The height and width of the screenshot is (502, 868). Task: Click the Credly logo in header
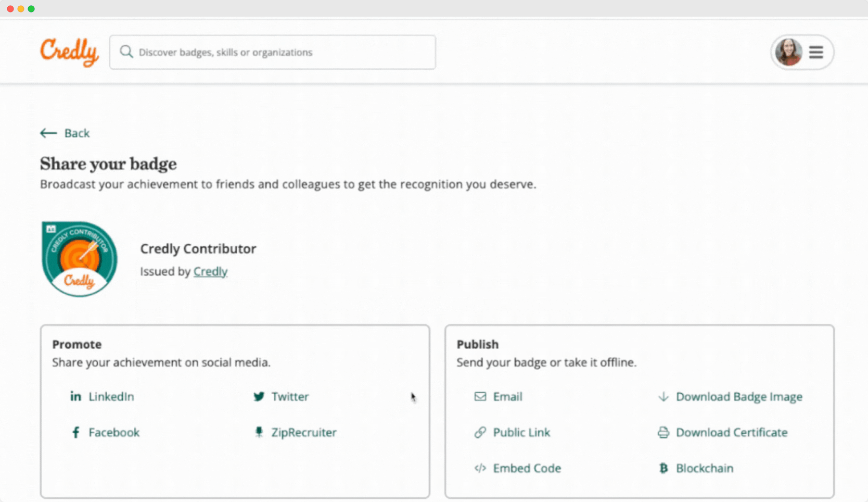pyautogui.click(x=69, y=52)
